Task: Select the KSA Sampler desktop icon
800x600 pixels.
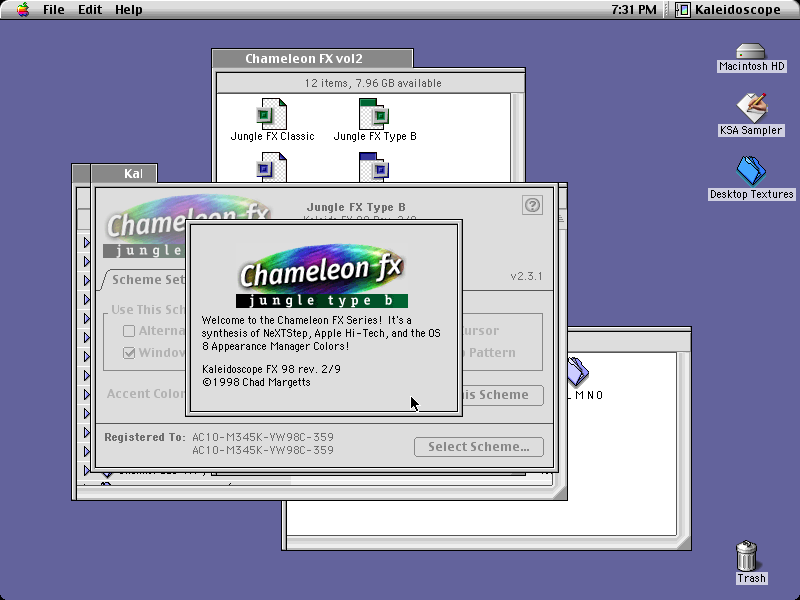Action: pyautogui.click(x=752, y=107)
